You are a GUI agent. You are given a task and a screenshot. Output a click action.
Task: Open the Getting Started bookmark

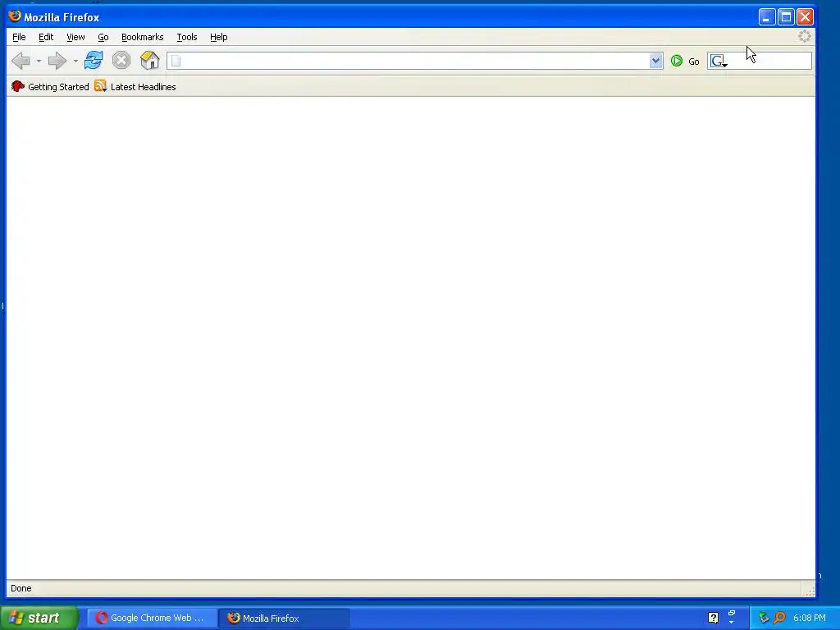coord(50,86)
